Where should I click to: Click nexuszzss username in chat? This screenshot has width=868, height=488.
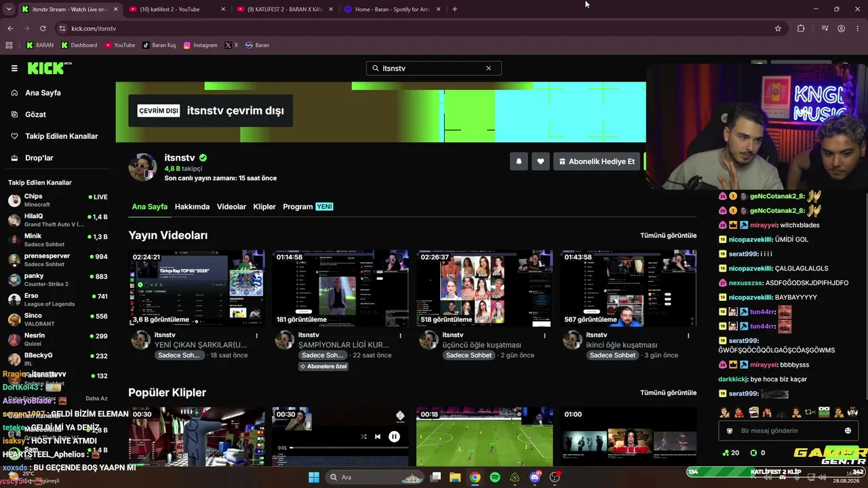746,283
